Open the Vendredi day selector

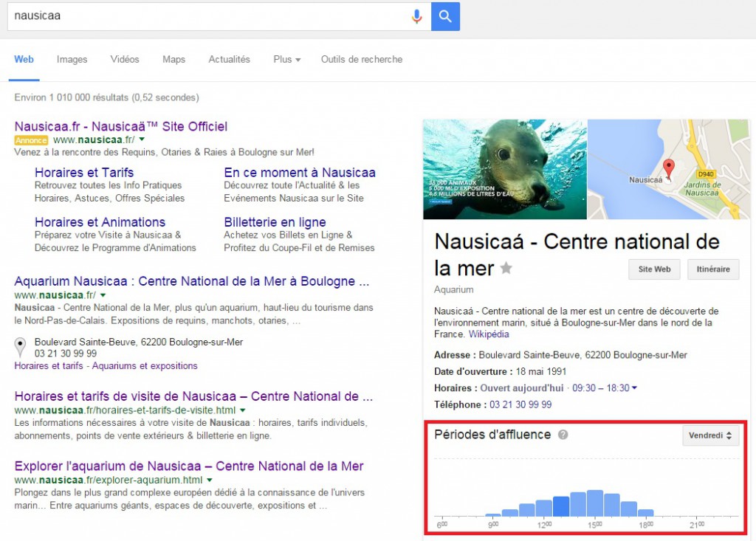click(711, 435)
